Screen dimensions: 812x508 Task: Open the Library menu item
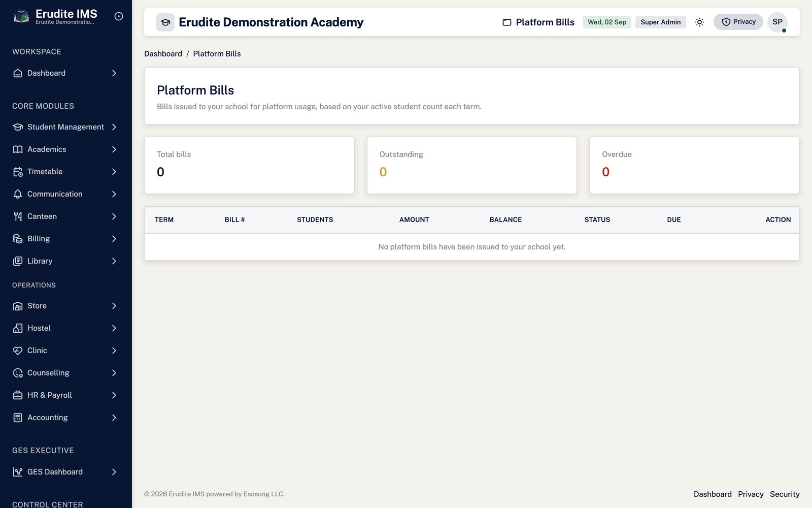coord(66,261)
